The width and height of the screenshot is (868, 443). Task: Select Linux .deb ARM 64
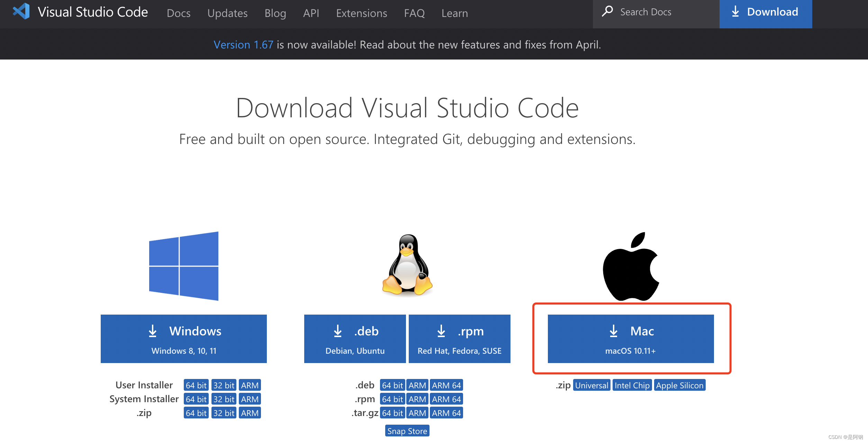446,385
